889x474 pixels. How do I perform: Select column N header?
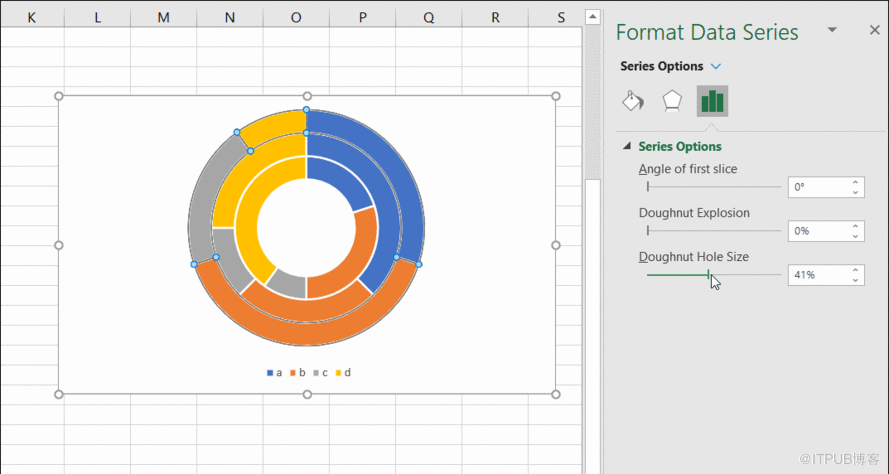230,18
